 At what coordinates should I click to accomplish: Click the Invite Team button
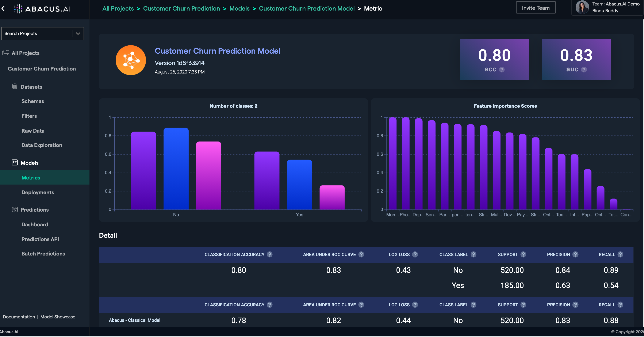[536, 8]
